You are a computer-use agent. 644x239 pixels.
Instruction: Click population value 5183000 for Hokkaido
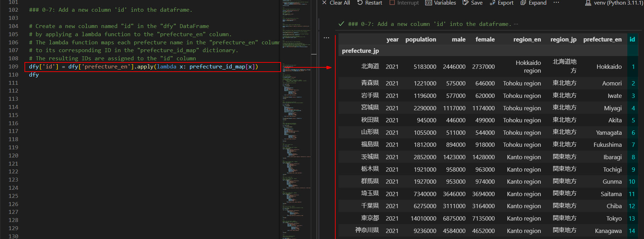click(x=425, y=67)
